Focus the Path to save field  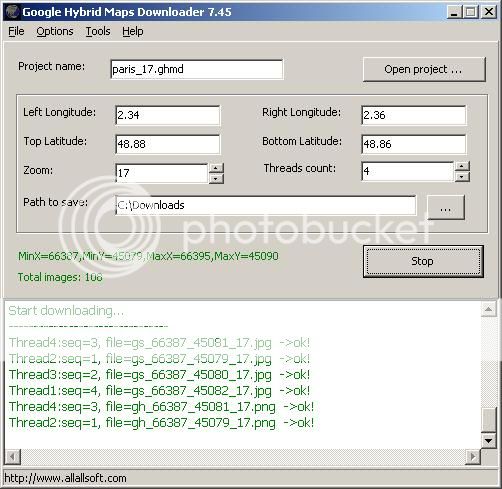pos(266,205)
